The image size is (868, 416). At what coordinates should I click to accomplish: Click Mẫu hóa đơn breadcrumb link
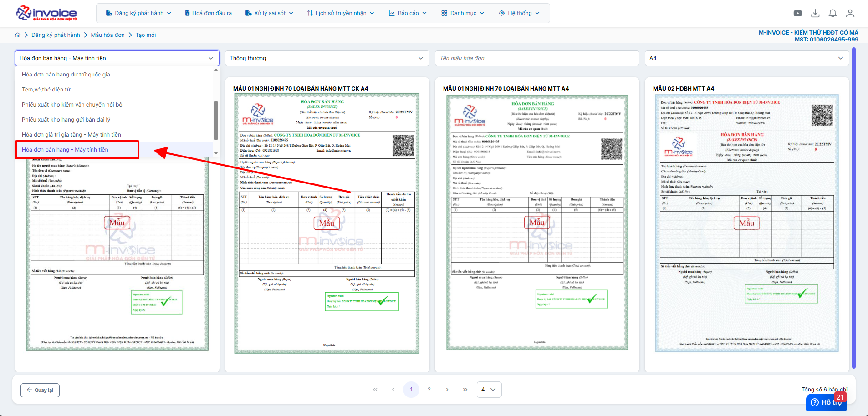(x=107, y=35)
